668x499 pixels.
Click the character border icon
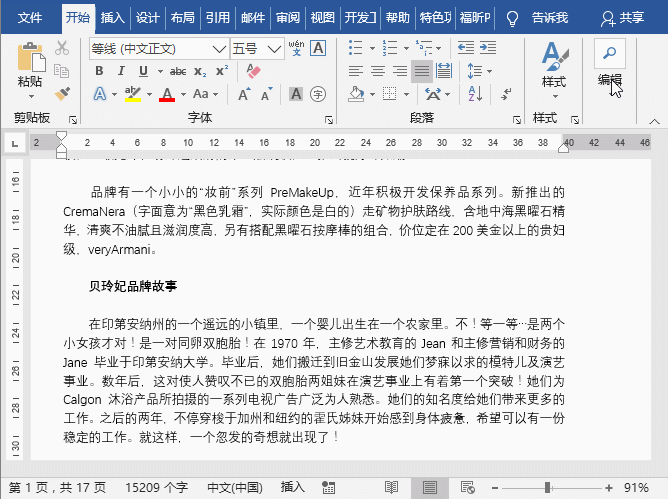coord(318,48)
